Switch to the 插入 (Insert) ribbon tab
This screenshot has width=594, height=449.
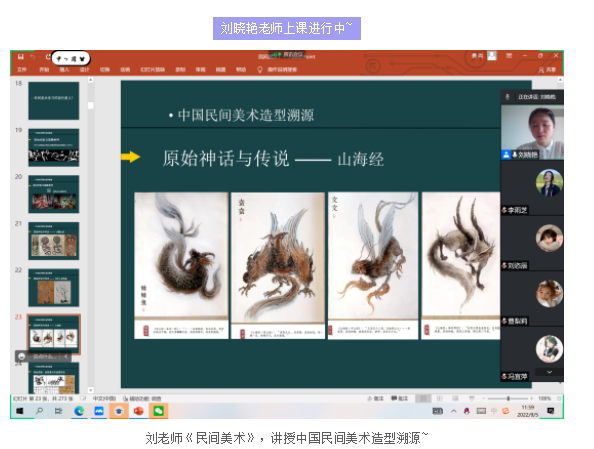coord(64,69)
